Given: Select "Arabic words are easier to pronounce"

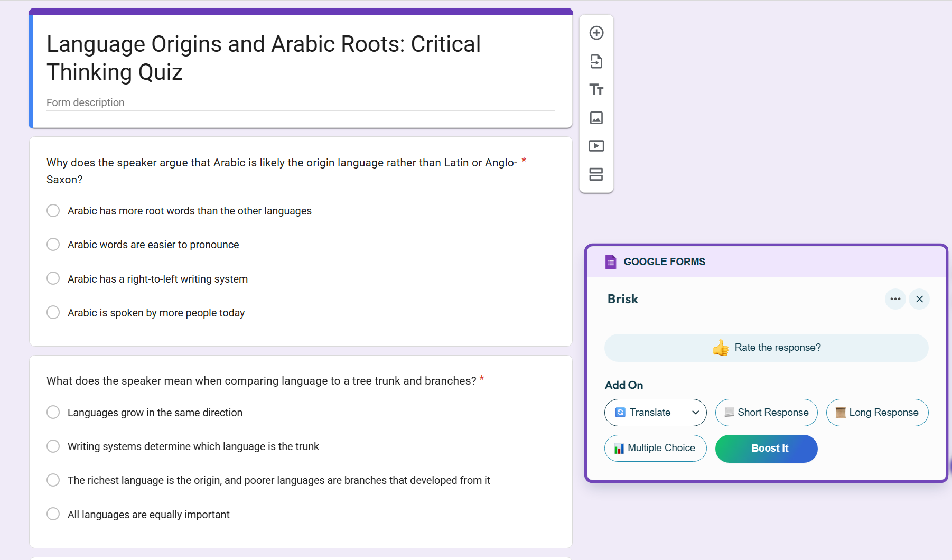Looking at the screenshot, I should 53,245.
